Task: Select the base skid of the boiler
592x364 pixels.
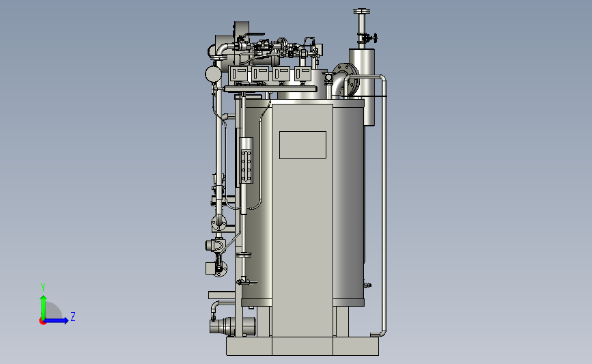Action: tap(302, 346)
